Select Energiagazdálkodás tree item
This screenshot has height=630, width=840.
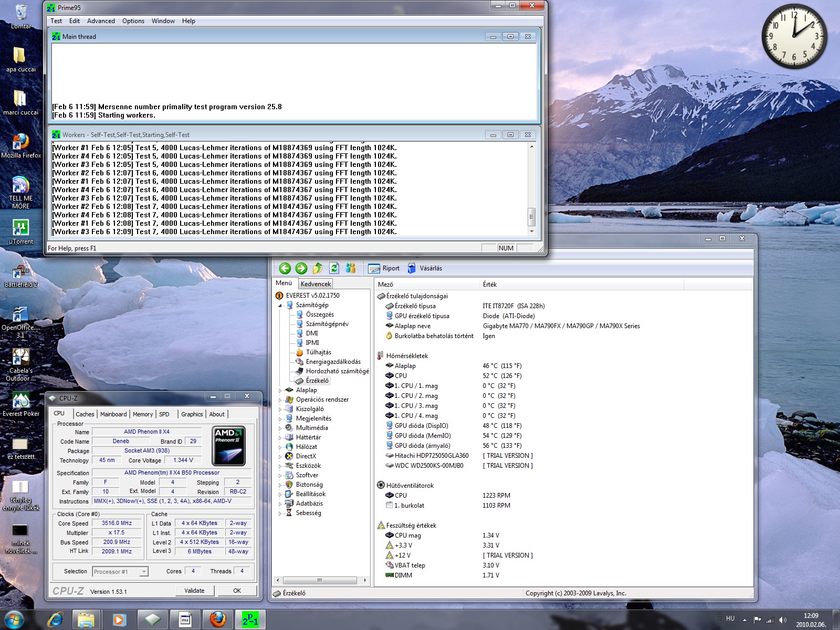[333, 362]
